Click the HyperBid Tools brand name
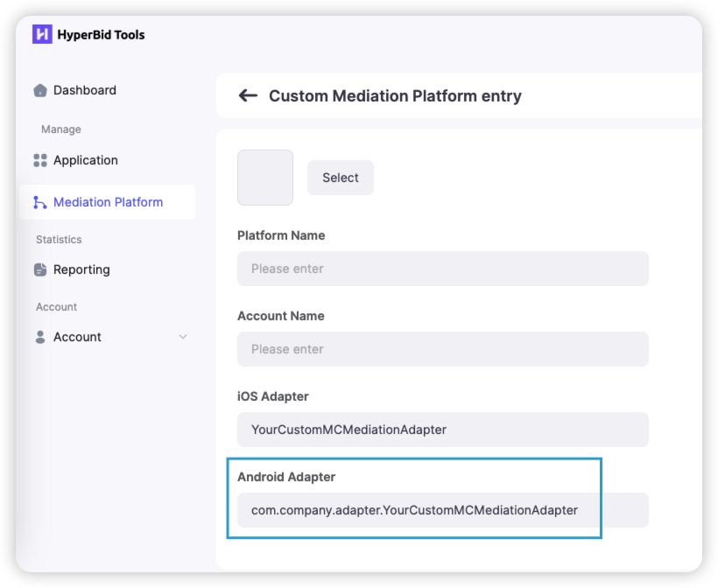718x588 pixels. coord(101,35)
